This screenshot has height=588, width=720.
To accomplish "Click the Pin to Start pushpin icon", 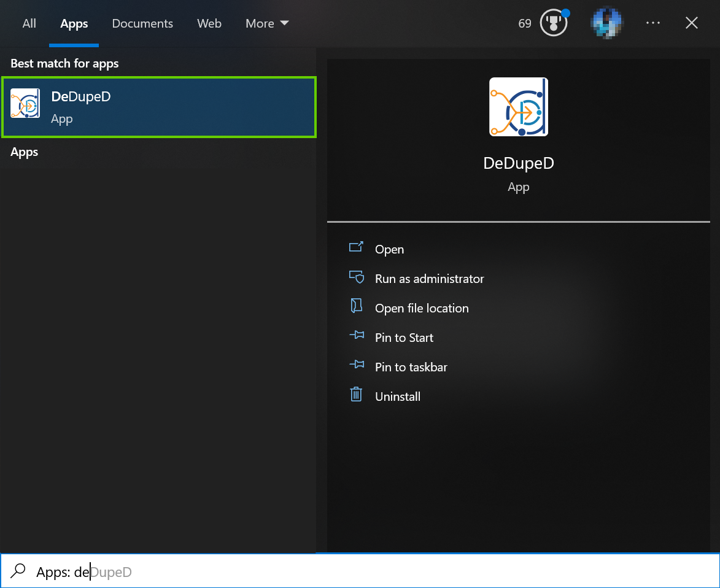I will click(x=357, y=335).
